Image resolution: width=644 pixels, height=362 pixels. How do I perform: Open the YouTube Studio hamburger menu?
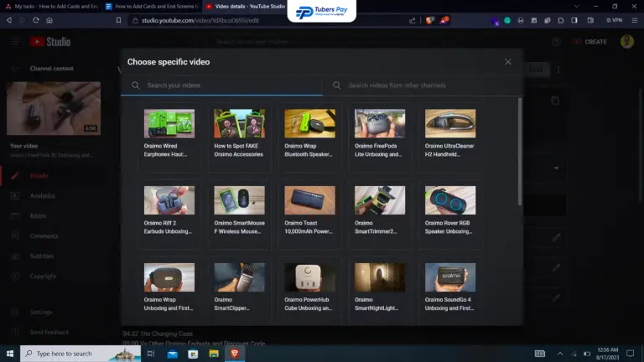click(15, 42)
